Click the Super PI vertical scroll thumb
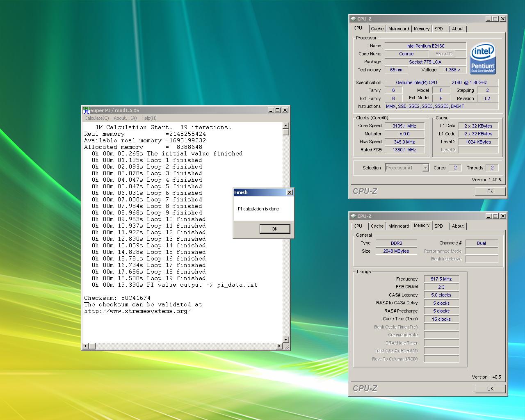 point(286,132)
